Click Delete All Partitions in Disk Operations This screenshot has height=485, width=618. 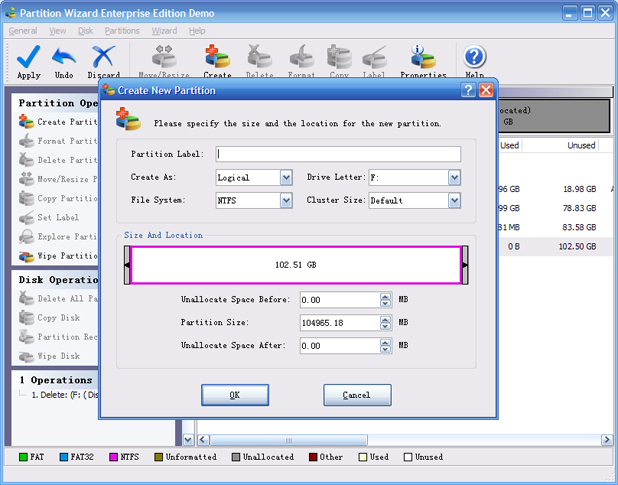pyautogui.click(x=58, y=299)
